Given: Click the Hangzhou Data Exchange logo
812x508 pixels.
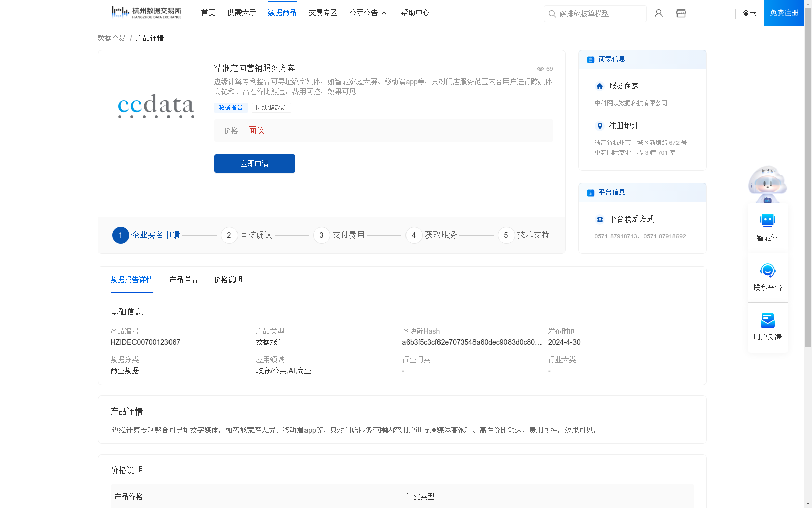Looking at the screenshot, I should click(x=146, y=13).
